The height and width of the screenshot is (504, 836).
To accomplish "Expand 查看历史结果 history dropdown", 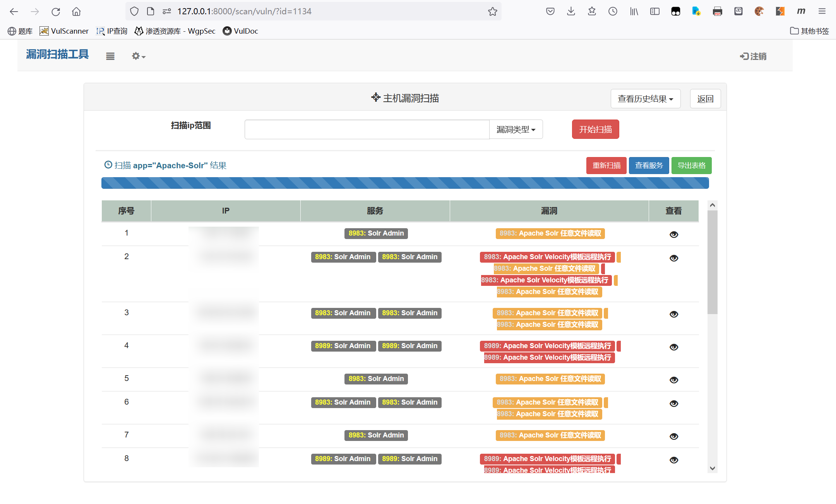I will coord(645,99).
